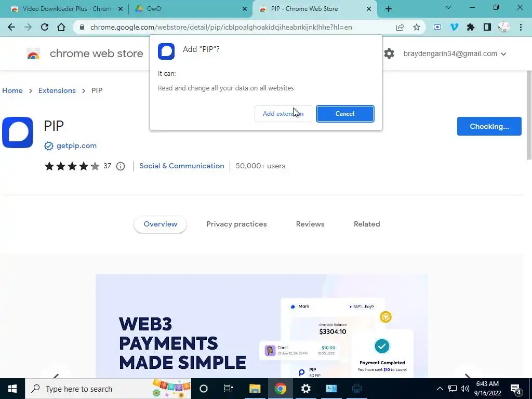Switch to Video Downloader Plus tab
The width and height of the screenshot is (532, 399).
[x=67, y=9]
